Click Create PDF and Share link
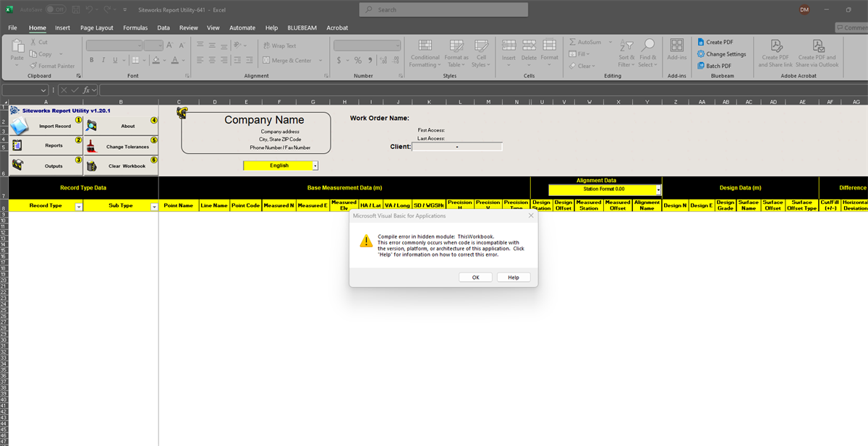This screenshot has height=446, width=868. [x=775, y=53]
